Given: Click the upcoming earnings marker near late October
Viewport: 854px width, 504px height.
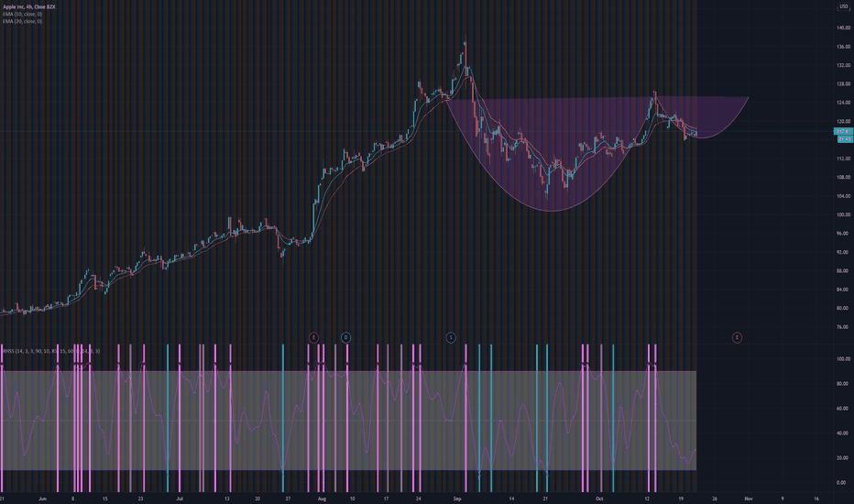Looking at the screenshot, I should (x=737, y=338).
